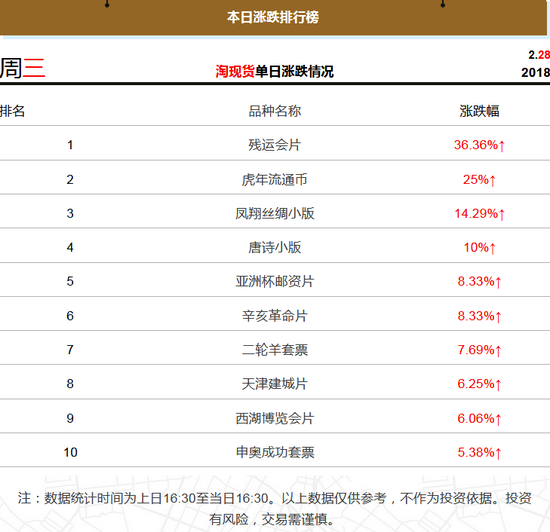Click rank number 4 for 唐诗小版
550x532 pixels.
(x=70, y=247)
